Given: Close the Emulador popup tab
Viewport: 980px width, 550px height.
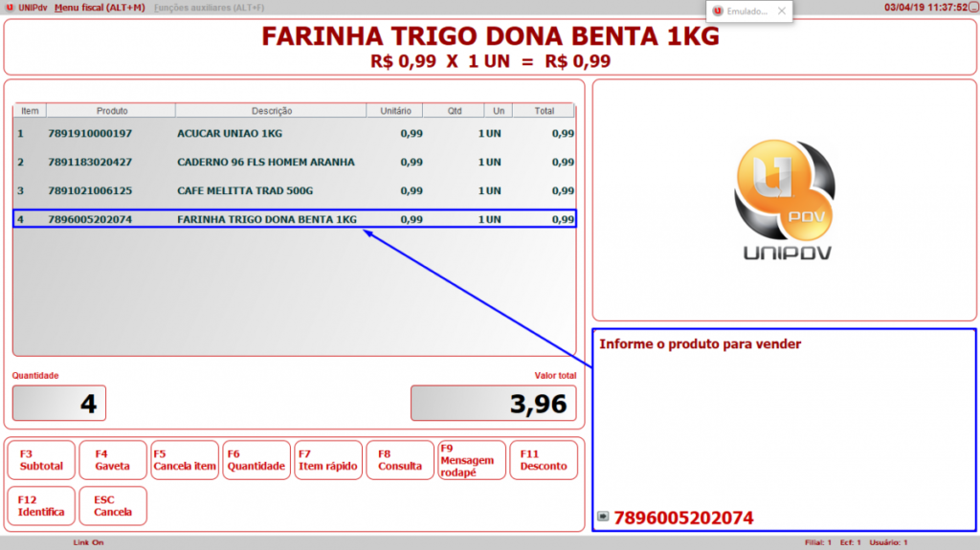Looking at the screenshot, I should pyautogui.click(x=781, y=11).
